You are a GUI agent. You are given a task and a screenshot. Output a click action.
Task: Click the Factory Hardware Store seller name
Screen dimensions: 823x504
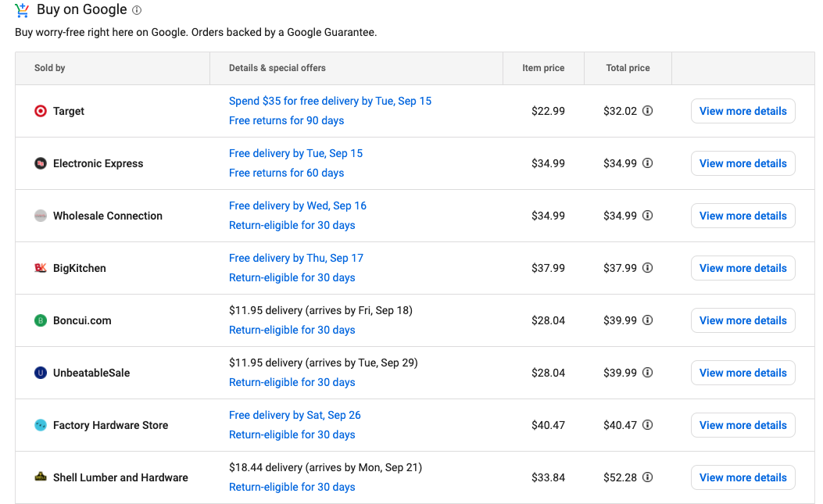pos(110,425)
